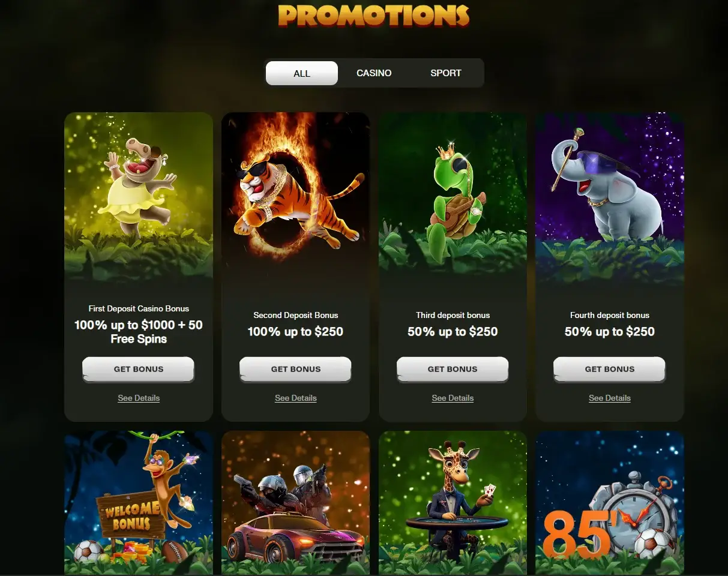Get the Third deposit bonus
Viewport: 728px width, 576px height.
pyautogui.click(x=453, y=369)
